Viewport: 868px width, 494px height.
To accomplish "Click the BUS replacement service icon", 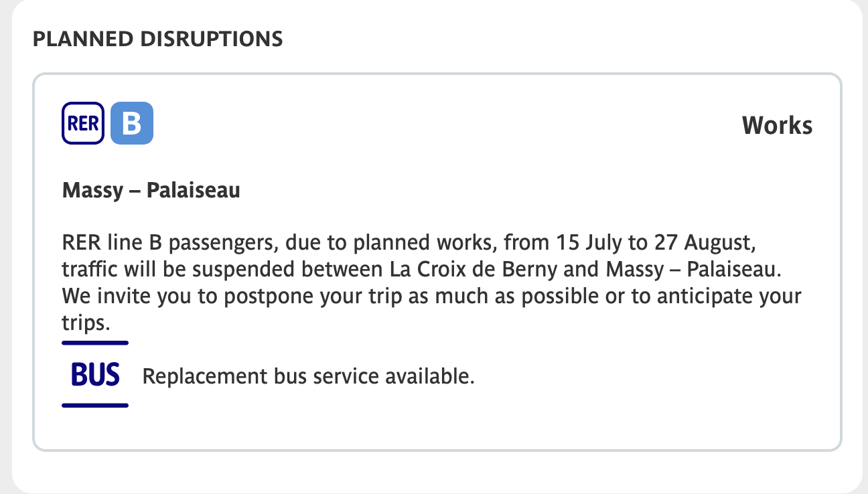I will tap(95, 375).
